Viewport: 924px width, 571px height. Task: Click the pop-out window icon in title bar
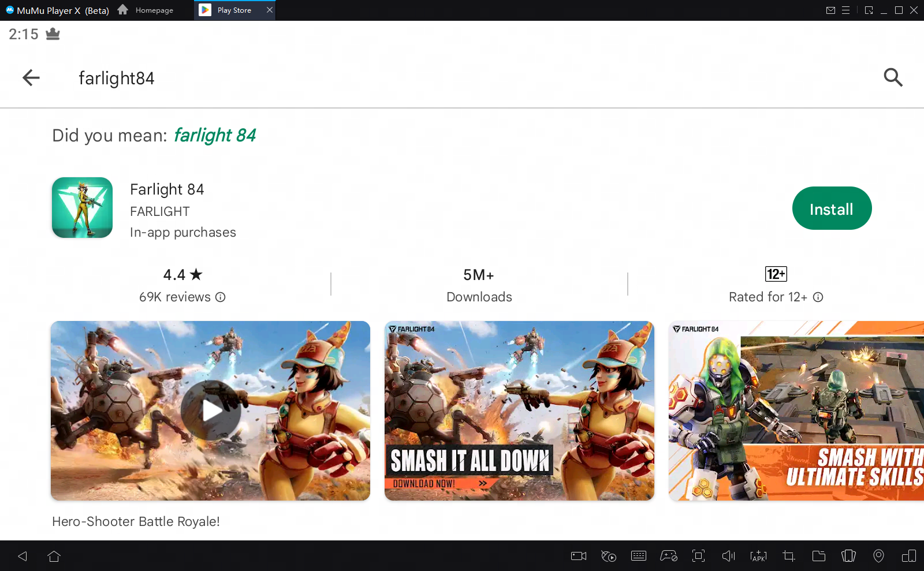pos(869,10)
